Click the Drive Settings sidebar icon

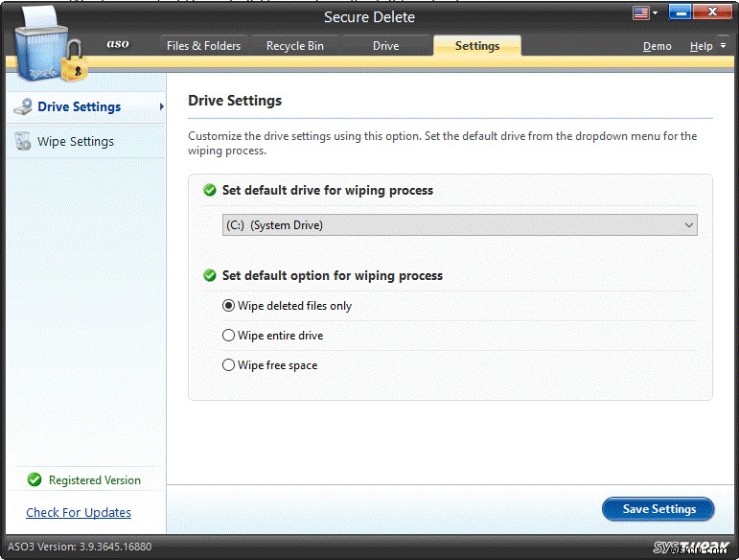click(x=22, y=107)
